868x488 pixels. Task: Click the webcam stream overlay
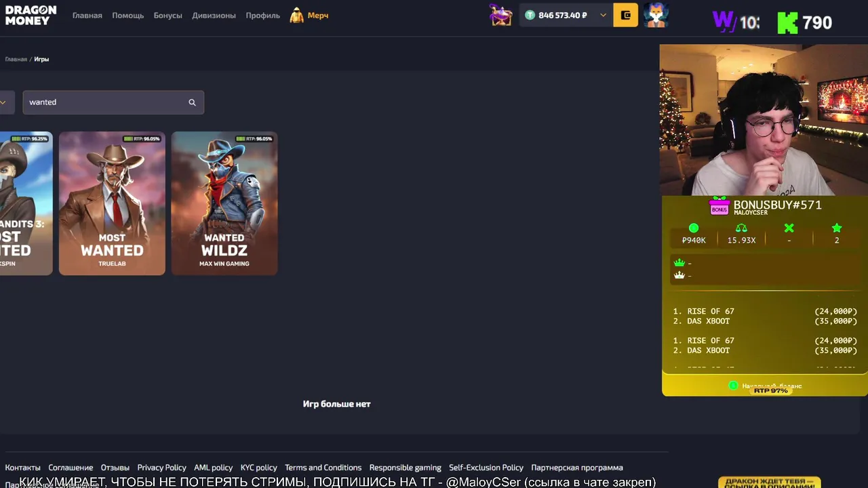pos(764,120)
